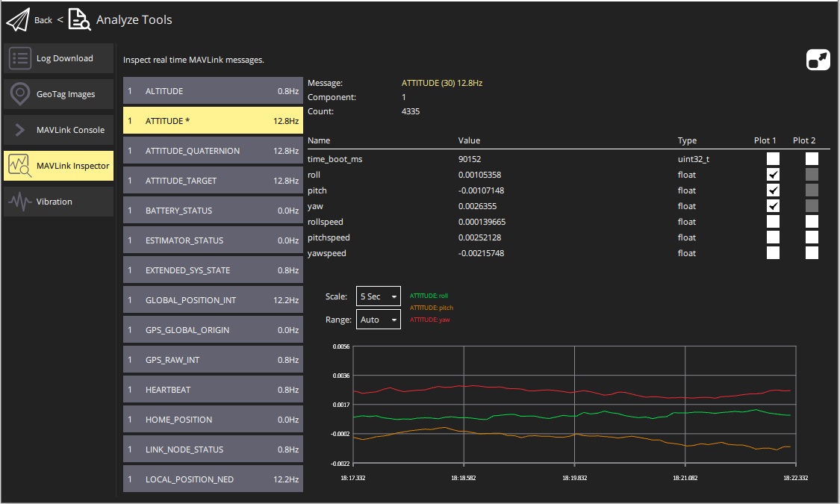
Task: Open the Scale dropdown
Action: click(x=378, y=296)
